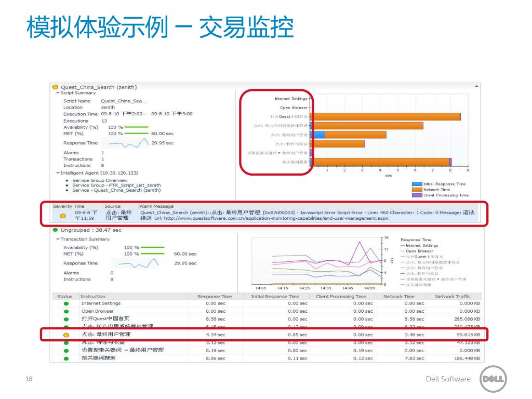This screenshot has height=399, width=532.
Task: Sort by Initial Response Time column header
Action: click(275, 297)
